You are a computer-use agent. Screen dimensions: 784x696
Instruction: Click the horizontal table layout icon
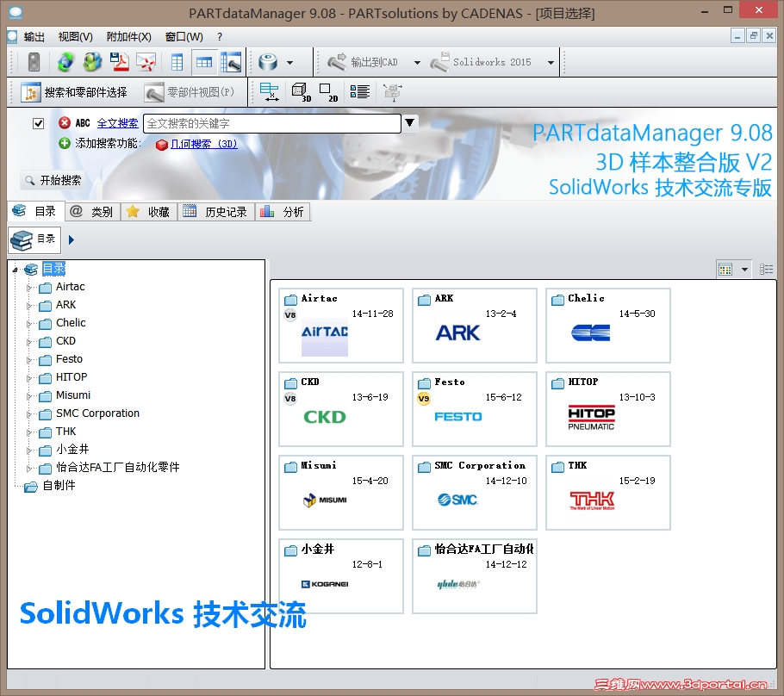coord(204,62)
